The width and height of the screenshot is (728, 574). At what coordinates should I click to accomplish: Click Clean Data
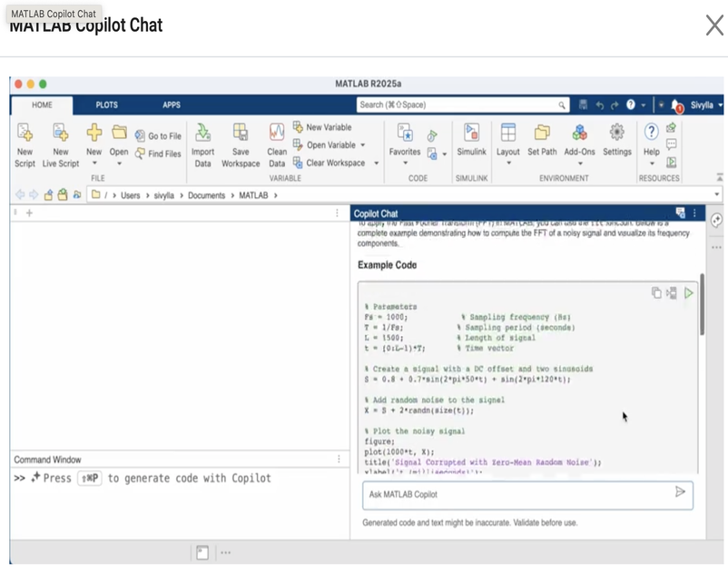pos(277,145)
